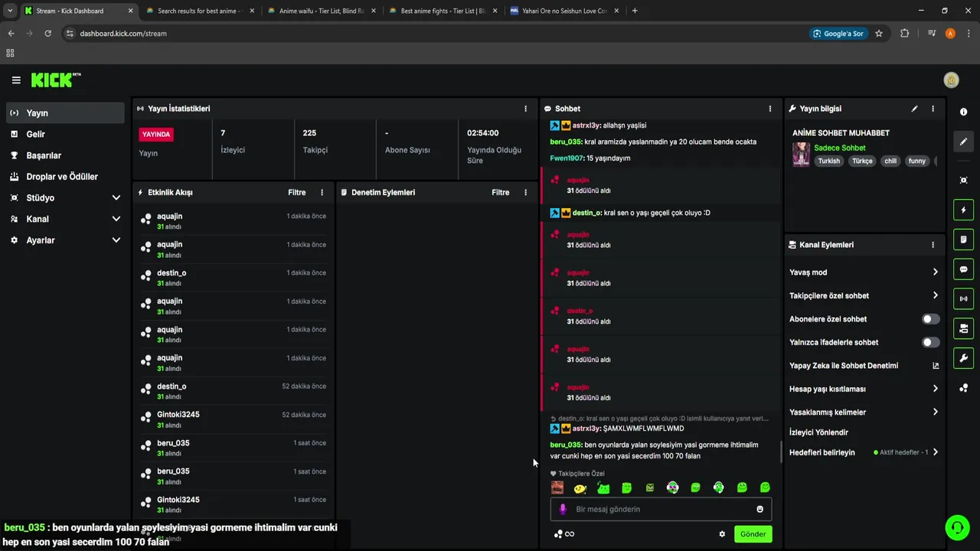Open the Etkinlik Akışı Filtre dropdown
Screen dimensions: 980x551
click(297, 192)
